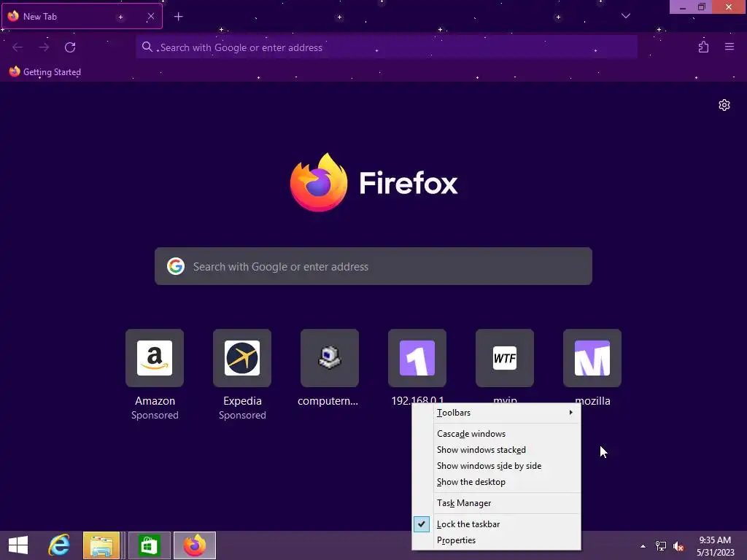Open taskbar Properties
747x560 pixels.
[x=496, y=540]
